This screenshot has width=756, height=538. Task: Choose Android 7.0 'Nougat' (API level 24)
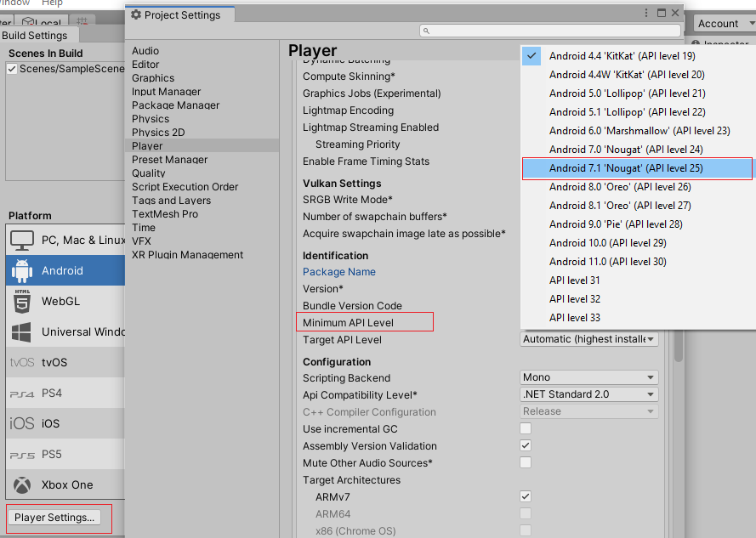(639, 150)
